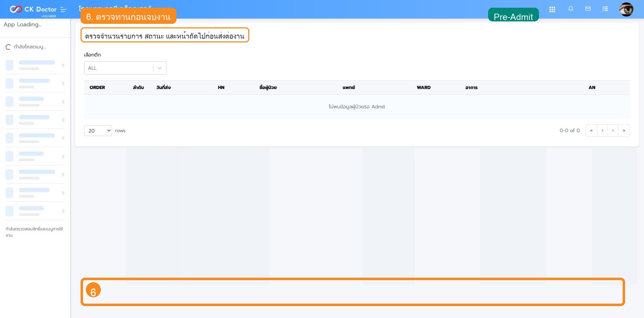Click the ชื่อผู้ป่วย column header
644x318 pixels.
(x=268, y=88)
